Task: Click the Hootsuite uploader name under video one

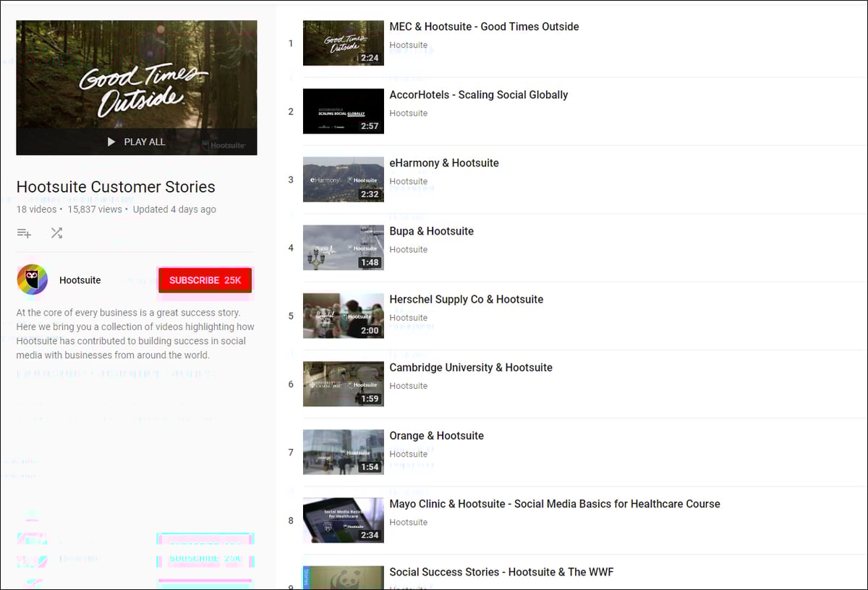Action: click(x=408, y=44)
